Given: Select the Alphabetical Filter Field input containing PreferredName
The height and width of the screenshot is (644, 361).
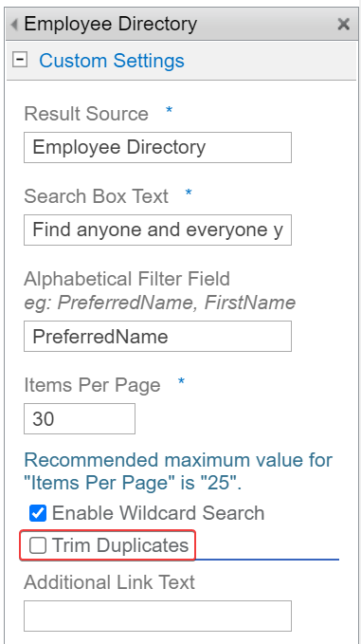Looking at the screenshot, I should (x=157, y=337).
